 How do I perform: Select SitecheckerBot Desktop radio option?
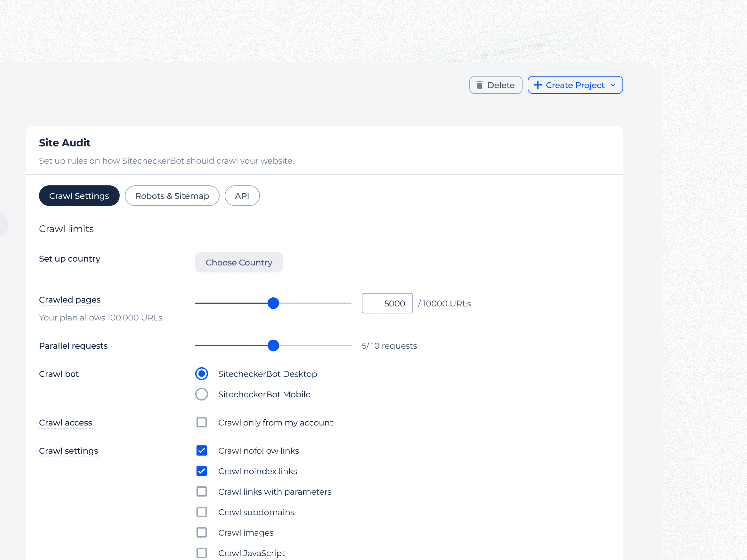tap(202, 374)
